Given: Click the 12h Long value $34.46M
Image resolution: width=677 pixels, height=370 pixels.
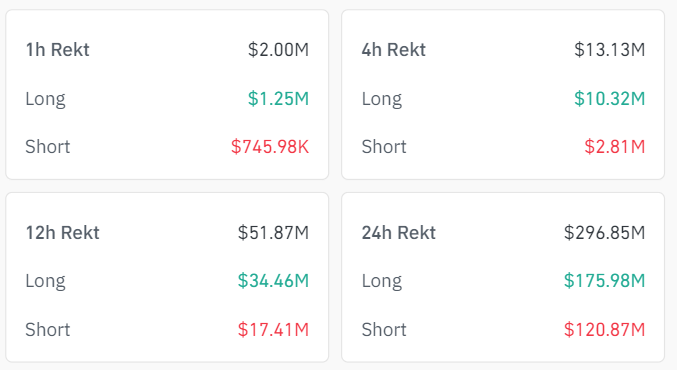Looking at the screenshot, I should point(273,281).
